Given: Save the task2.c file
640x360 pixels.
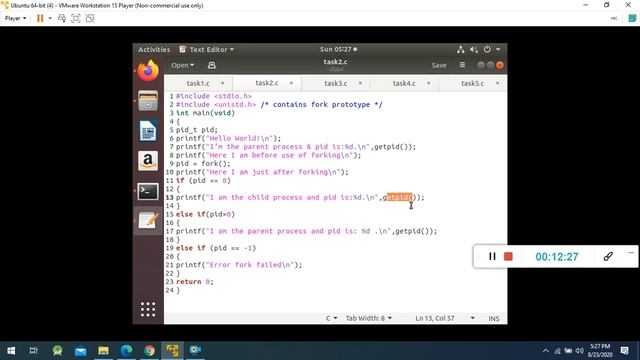Looking at the screenshot, I should (439, 65).
